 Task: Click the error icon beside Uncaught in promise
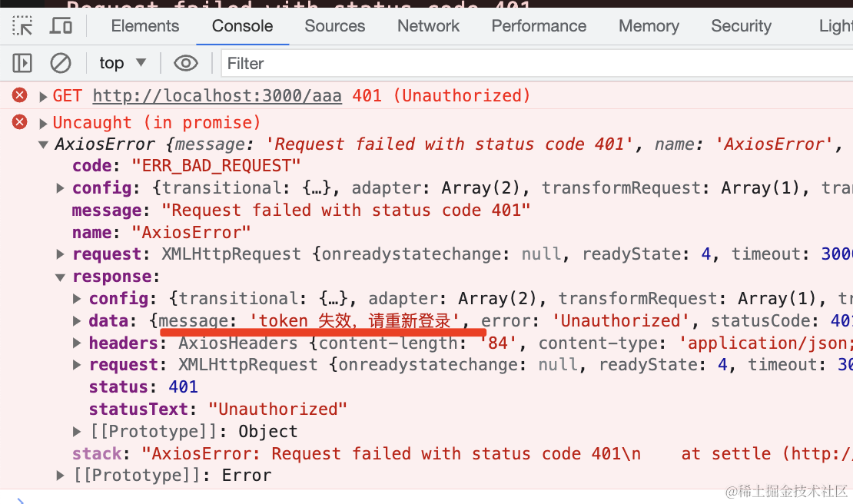point(19,122)
